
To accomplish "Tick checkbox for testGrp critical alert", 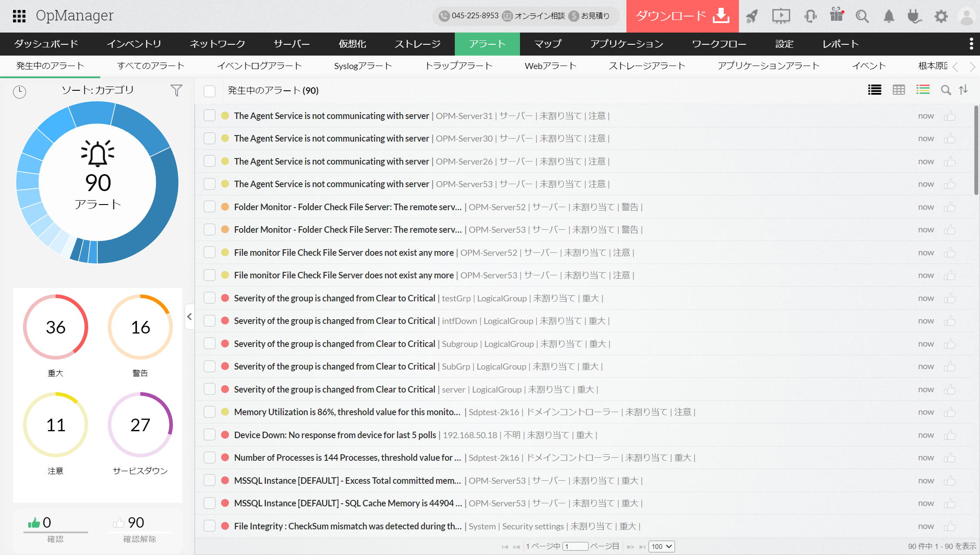I will click(210, 298).
